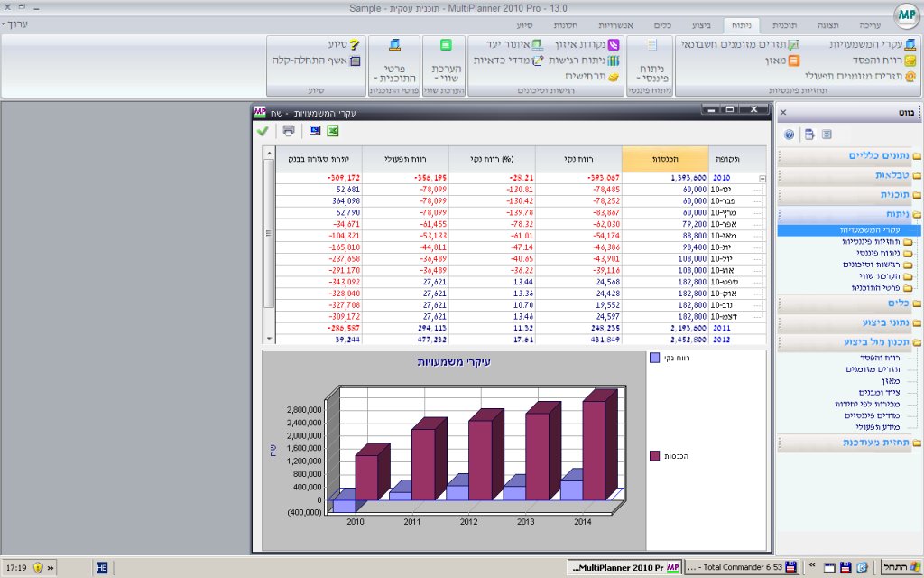Expand the נתונים כלליים navigation section

click(848, 156)
